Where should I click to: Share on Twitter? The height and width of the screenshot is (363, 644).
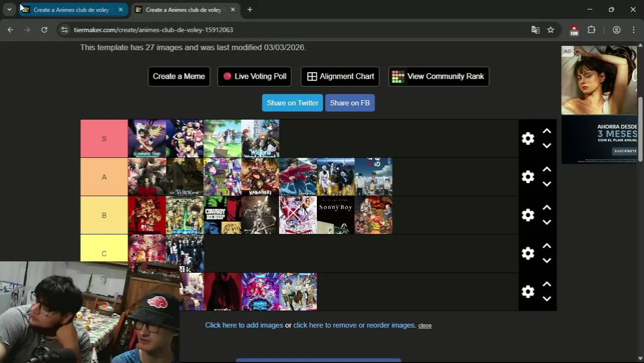[x=292, y=103]
